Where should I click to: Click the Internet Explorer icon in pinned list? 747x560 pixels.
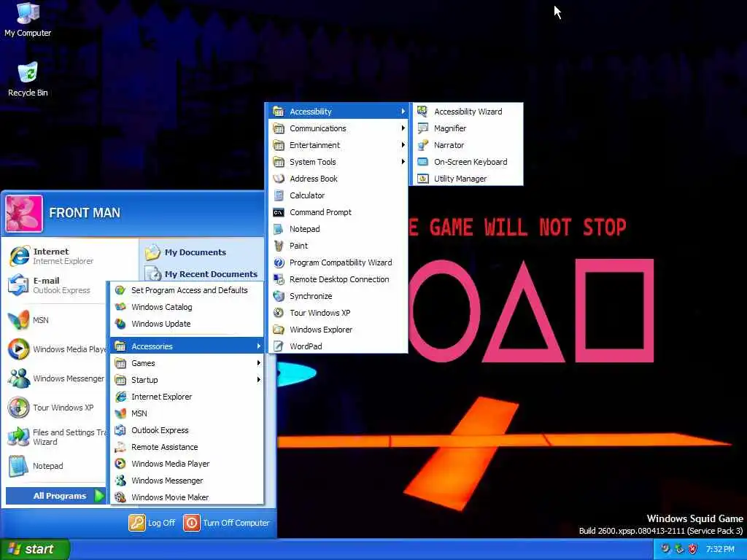click(19, 256)
